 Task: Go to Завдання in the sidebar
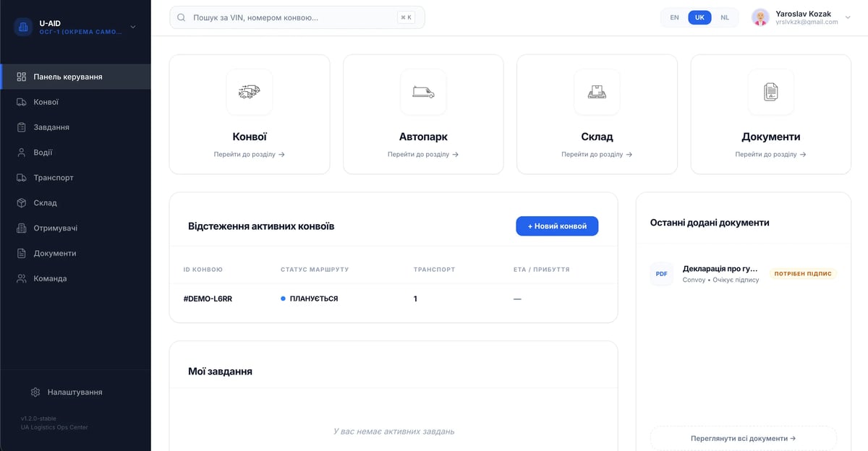pyautogui.click(x=75, y=127)
